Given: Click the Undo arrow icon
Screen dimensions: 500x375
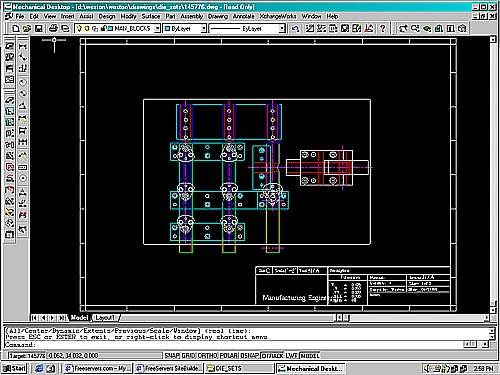Looking at the screenshot, I should (295, 29).
